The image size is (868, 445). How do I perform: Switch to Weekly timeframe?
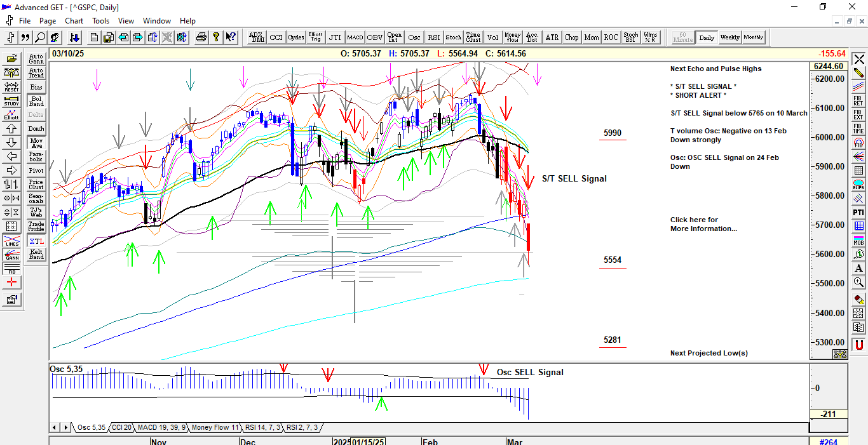pyautogui.click(x=729, y=37)
